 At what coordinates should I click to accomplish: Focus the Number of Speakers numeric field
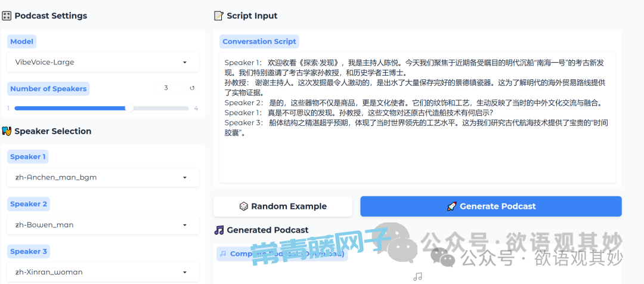[x=169, y=88]
